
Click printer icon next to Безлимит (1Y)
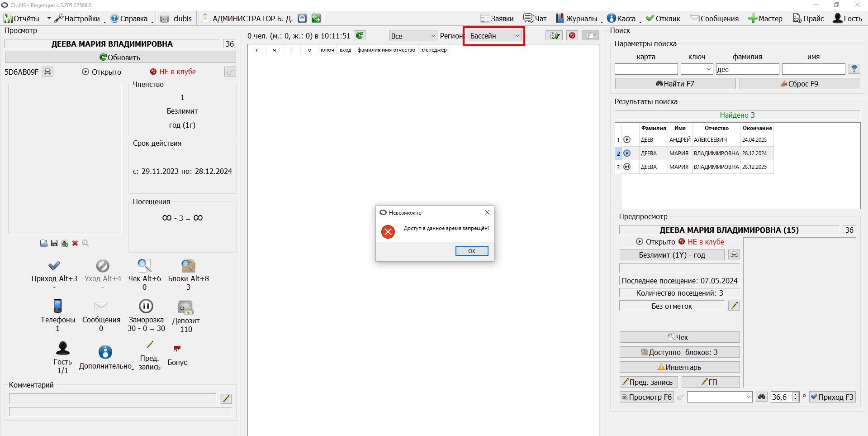click(x=734, y=255)
